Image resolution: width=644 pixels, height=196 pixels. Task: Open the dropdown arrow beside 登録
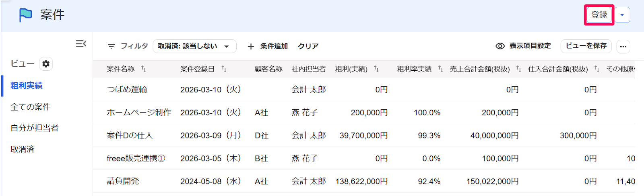(622, 15)
